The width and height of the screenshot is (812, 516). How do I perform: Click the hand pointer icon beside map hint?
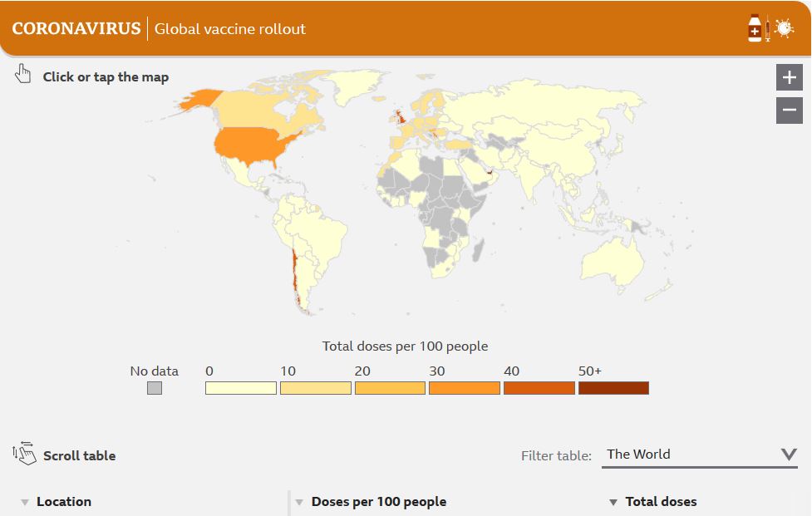coord(22,75)
